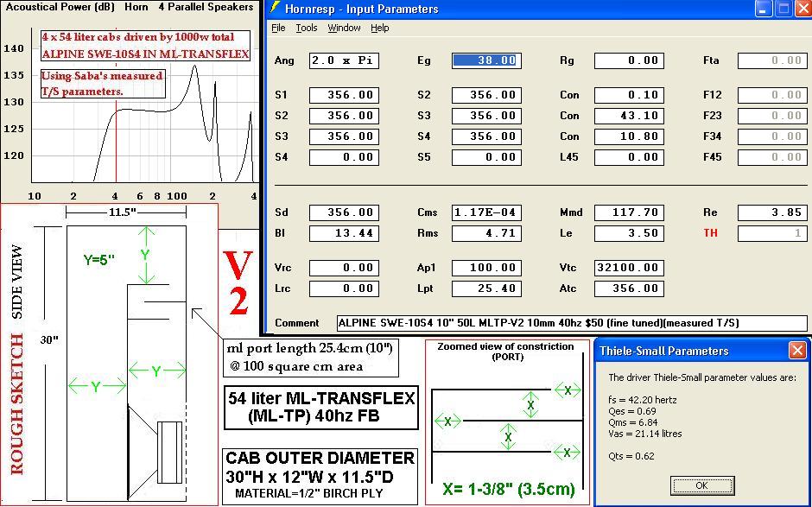Click the S5 field showing 0.00
The image size is (812, 507).
pos(486,157)
